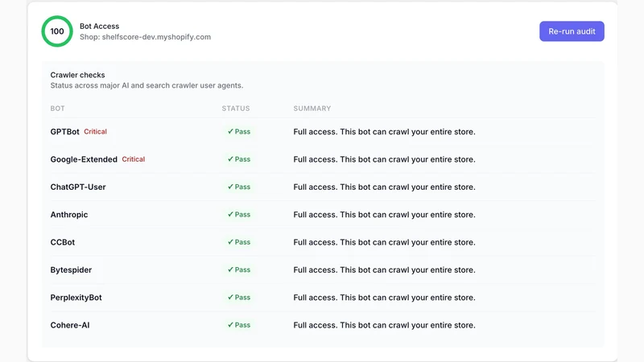This screenshot has width=644, height=362.
Task: Select the ChatGPT-User row name
Action: point(78,187)
